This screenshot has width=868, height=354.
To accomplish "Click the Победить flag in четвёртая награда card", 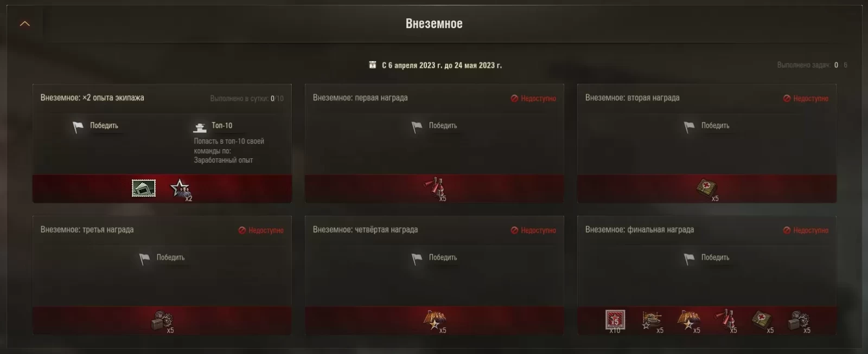I will pyautogui.click(x=417, y=259).
